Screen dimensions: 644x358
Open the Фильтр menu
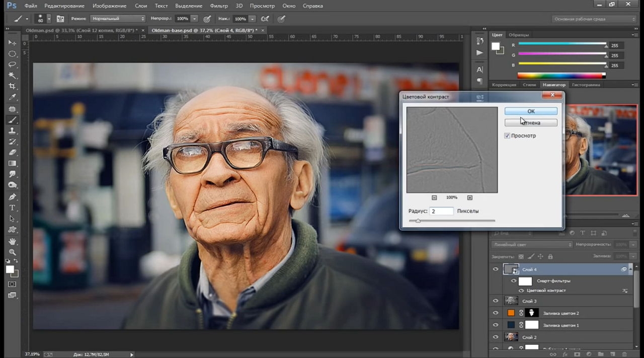coord(219,6)
